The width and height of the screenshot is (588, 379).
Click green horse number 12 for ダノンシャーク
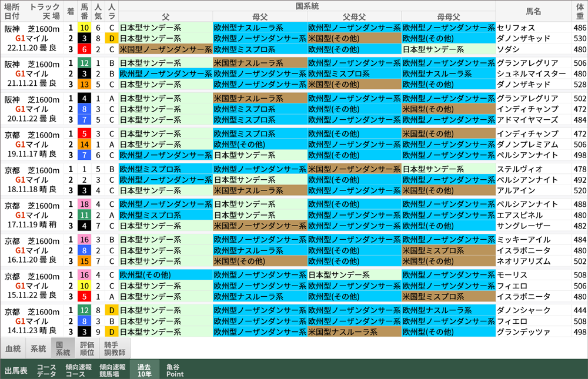[x=84, y=310]
